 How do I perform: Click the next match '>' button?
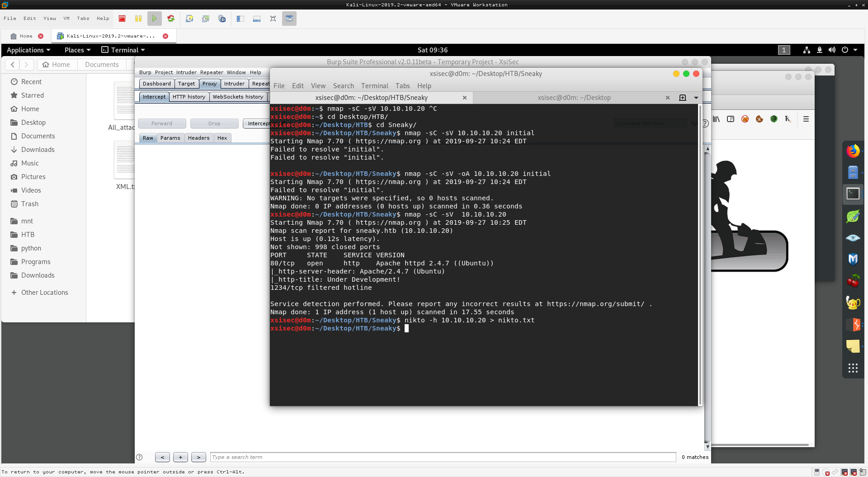[198, 457]
